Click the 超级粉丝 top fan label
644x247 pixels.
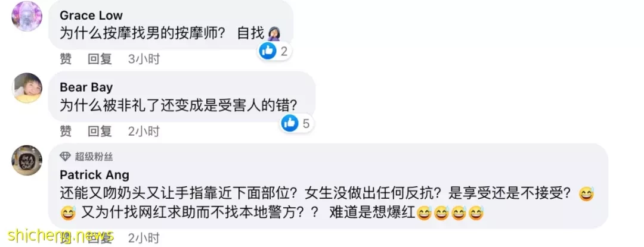pyautogui.click(x=94, y=157)
